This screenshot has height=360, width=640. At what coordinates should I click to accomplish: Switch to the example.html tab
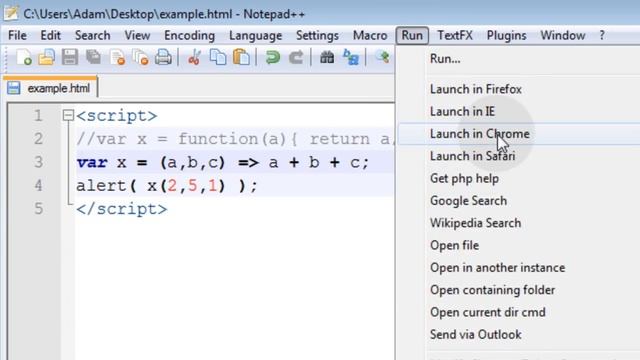51,87
